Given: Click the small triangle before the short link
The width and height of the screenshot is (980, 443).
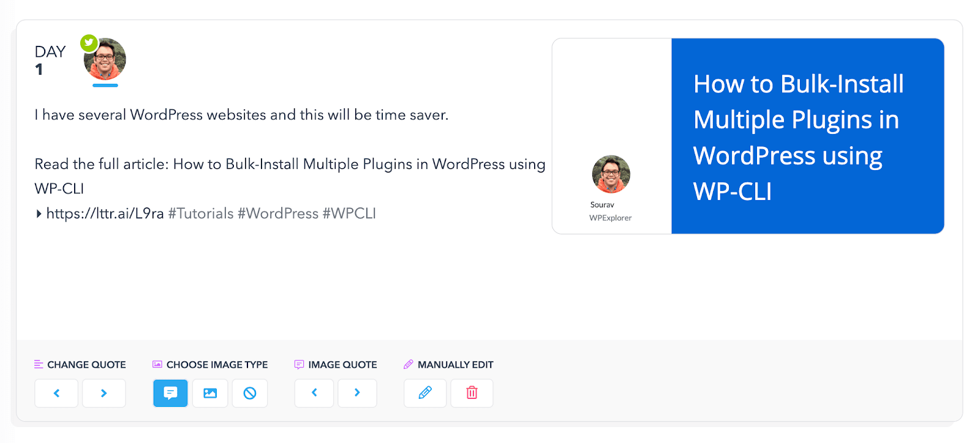Looking at the screenshot, I should click(x=39, y=214).
